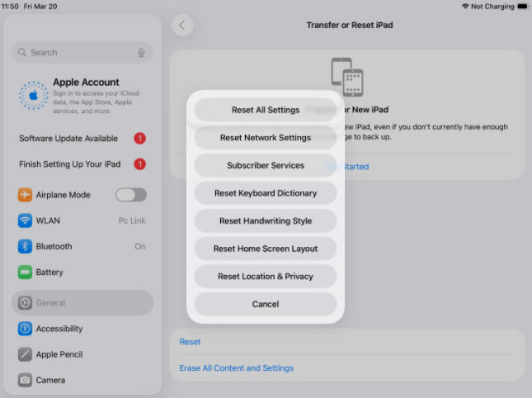The height and width of the screenshot is (398, 532).
Task: Tap Erase All Content and Settings
Action: pyautogui.click(x=237, y=368)
